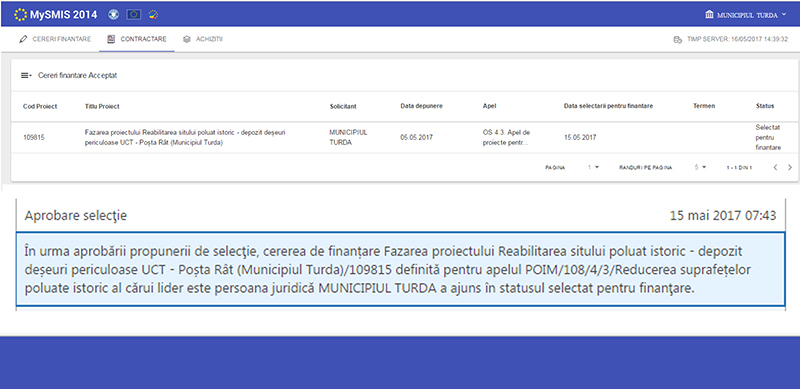Screen dimensions: 800x389
Task: Open the list menu icon beside Cereri finantare Acceptat
Action: (26, 75)
